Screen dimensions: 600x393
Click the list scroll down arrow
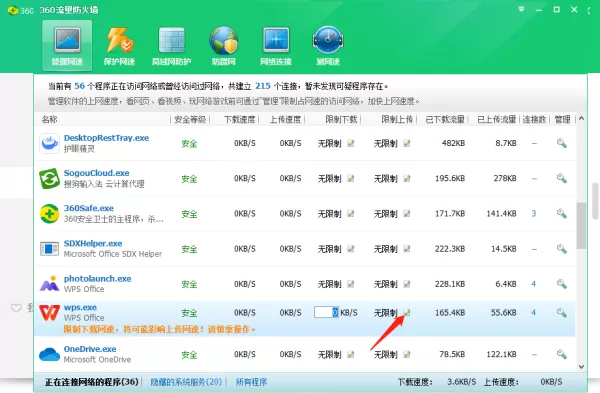pos(581,367)
